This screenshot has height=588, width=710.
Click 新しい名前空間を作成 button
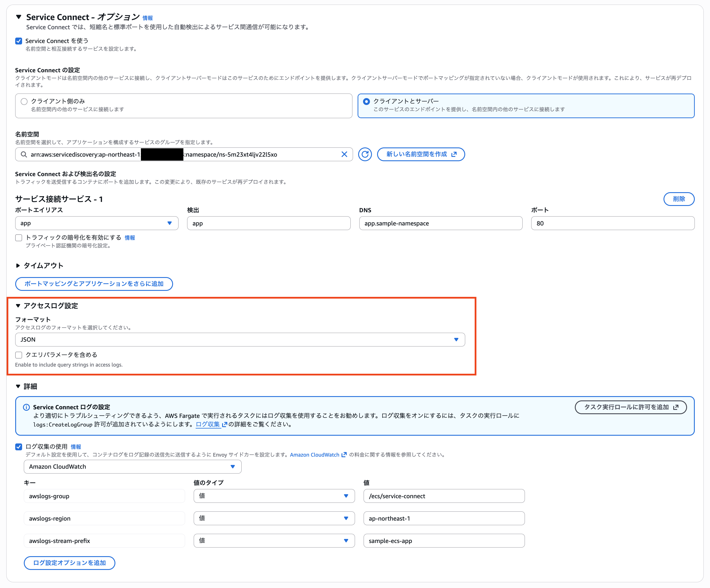point(421,154)
